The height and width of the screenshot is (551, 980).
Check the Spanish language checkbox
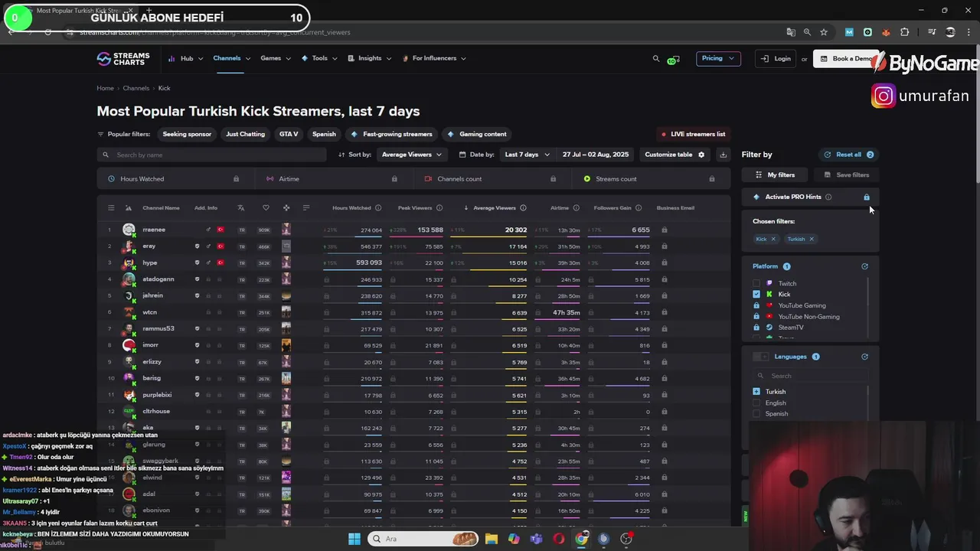click(x=756, y=414)
